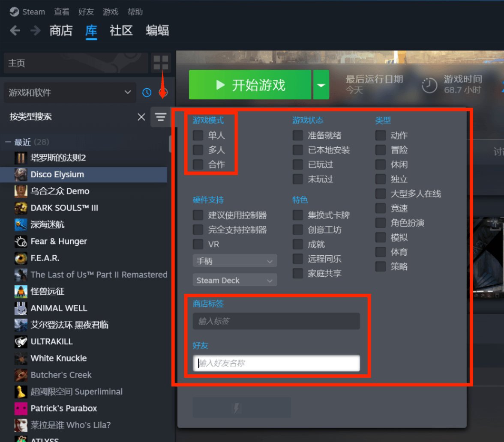
Task: Check the 完全支持控制器 box
Action: pos(198,230)
